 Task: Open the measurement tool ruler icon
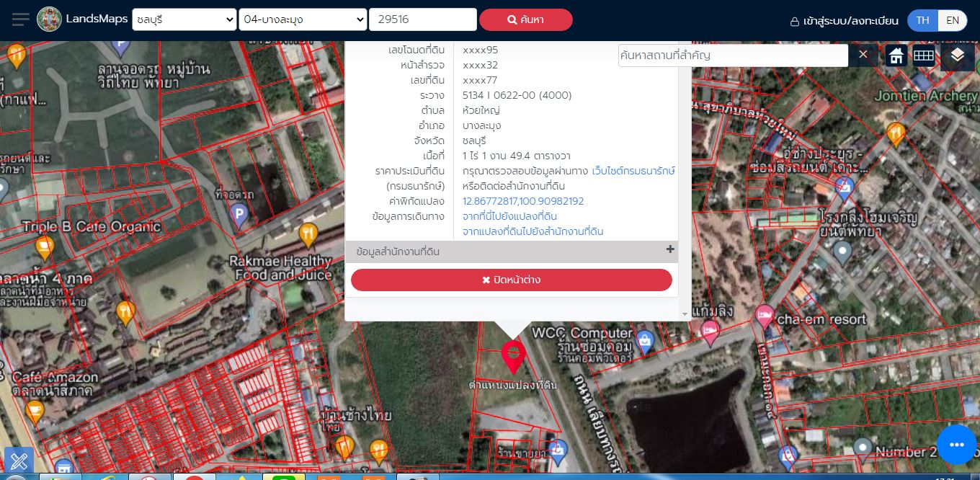click(19, 461)
